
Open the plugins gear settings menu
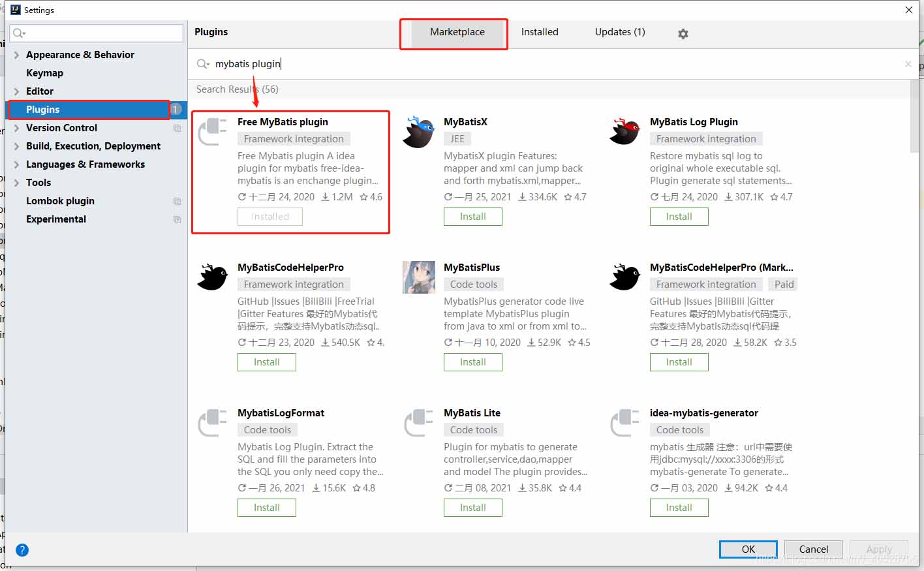[x=683, y=33]
